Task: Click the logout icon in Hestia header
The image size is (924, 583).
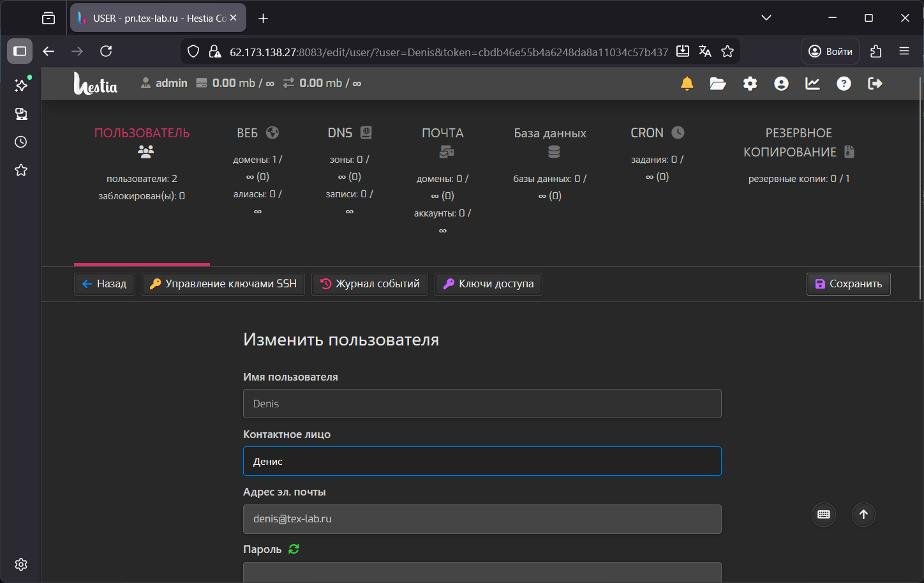Action: [875, 84]
